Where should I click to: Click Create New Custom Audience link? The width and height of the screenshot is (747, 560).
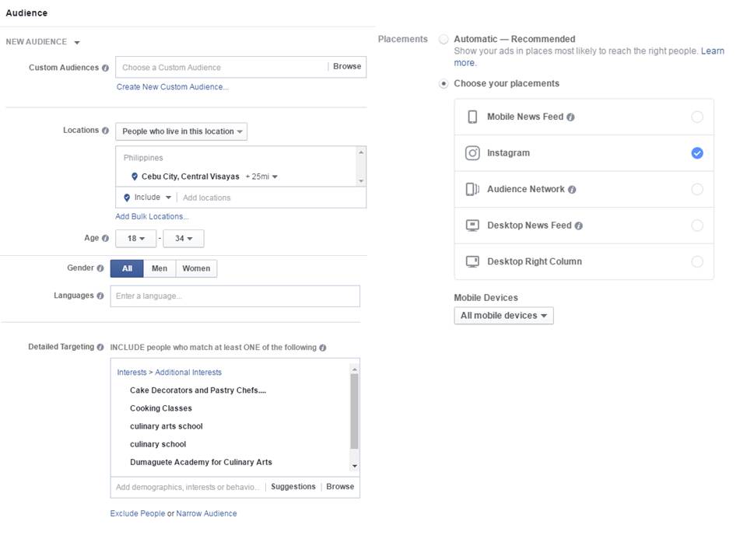click(x=173, y=87)
